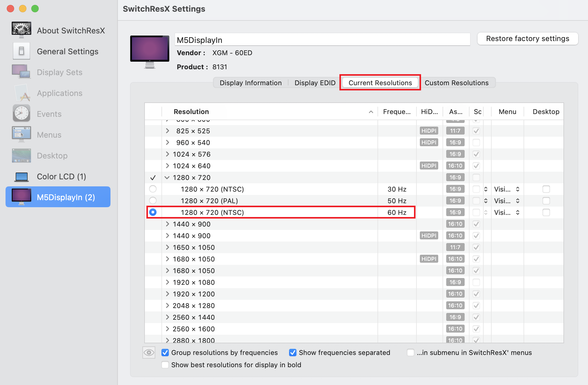Select the Color LCD laptop icon
Image resolution: width=588 pixels, height=385 pixels.
pos(21,177)
